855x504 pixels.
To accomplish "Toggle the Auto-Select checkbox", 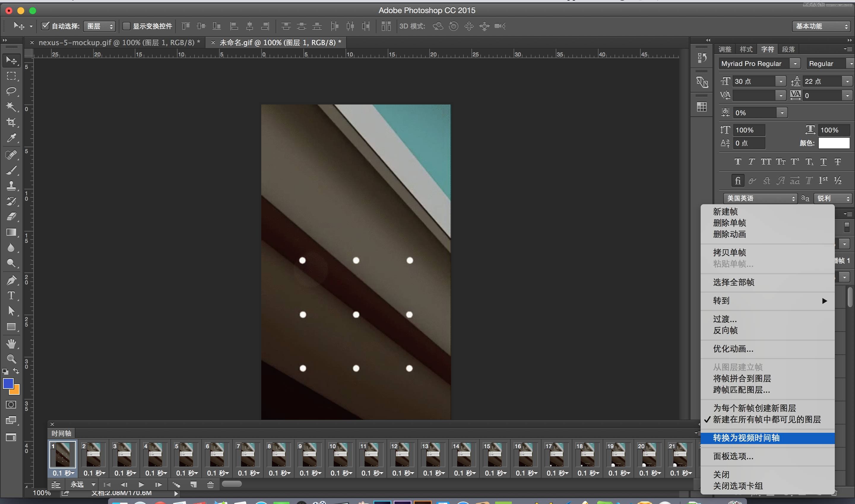I will click(x=45, y=26).
